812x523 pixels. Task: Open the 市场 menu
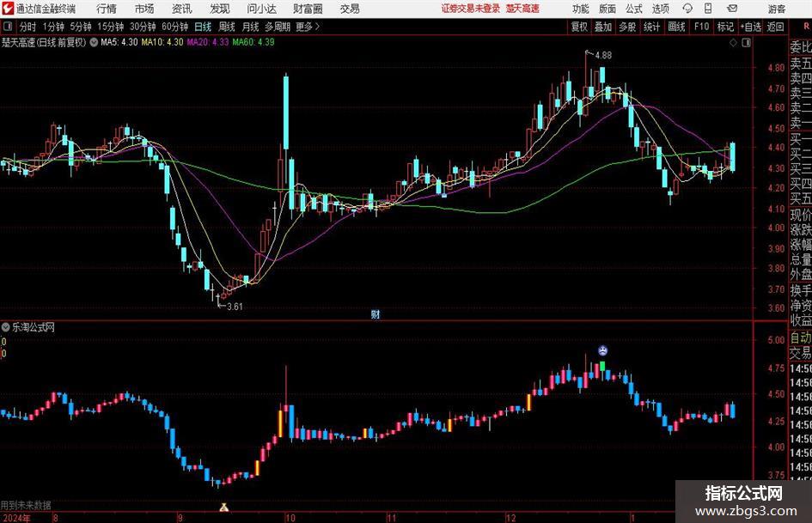pos(144,9)
